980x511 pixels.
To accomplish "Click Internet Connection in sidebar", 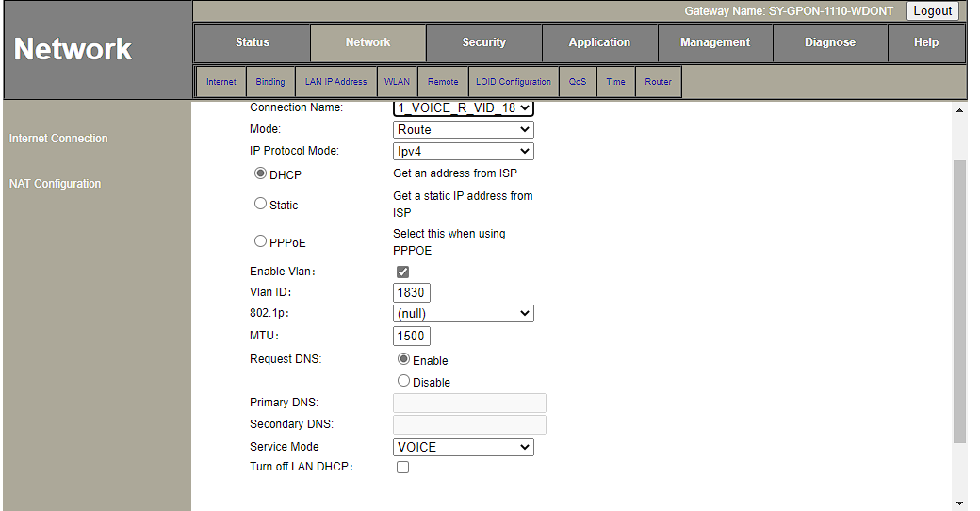I will pos(58,139).
